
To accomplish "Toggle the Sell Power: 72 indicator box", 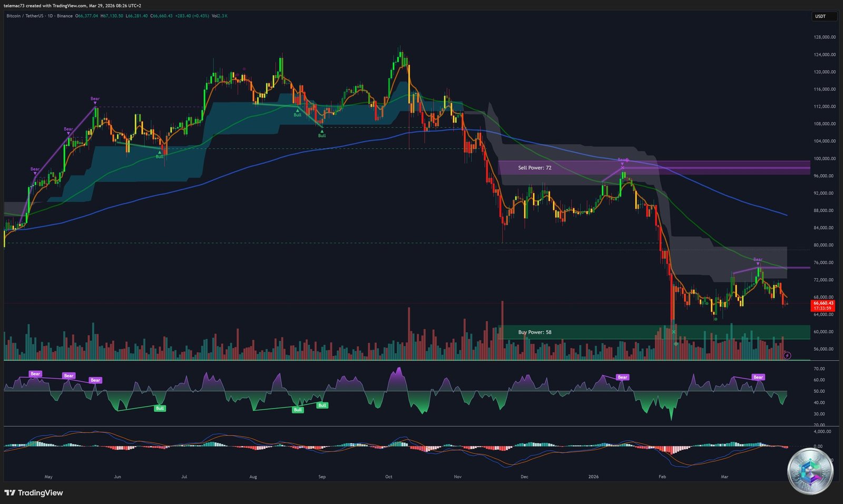I will pyautogui.click(x=535, y=167).
